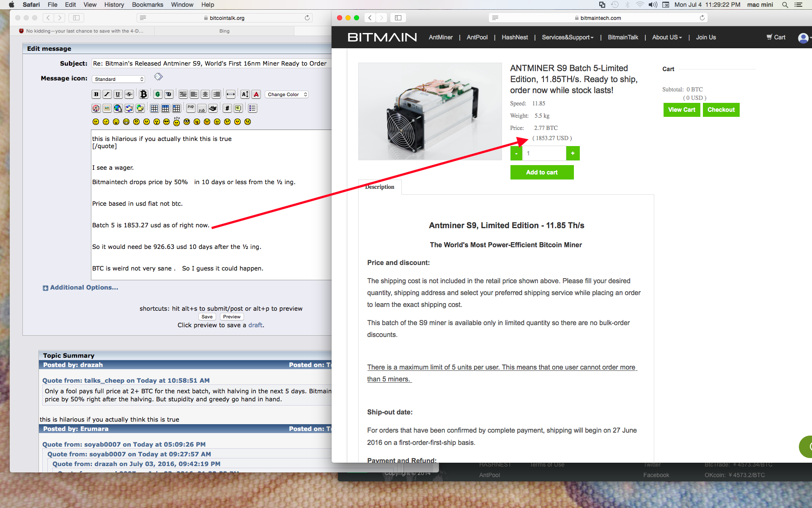
Task: Expand Additional Options section
Action: 80,287
